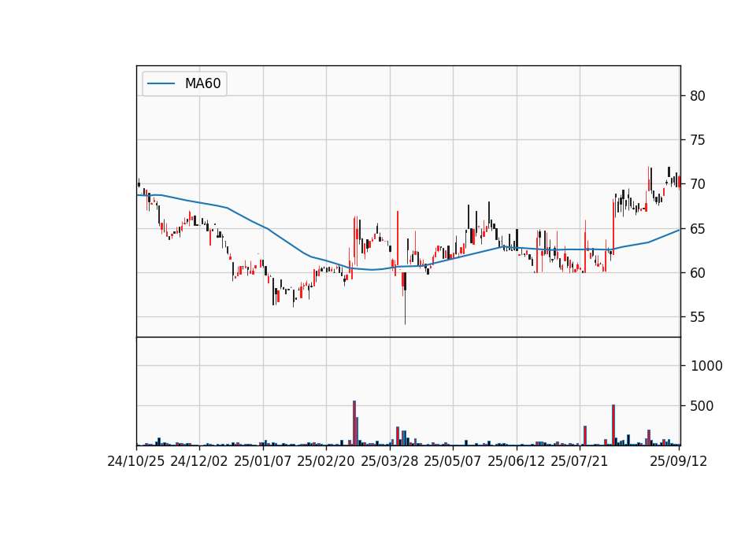Click the 25/03/28 date label

coord(390,462)
